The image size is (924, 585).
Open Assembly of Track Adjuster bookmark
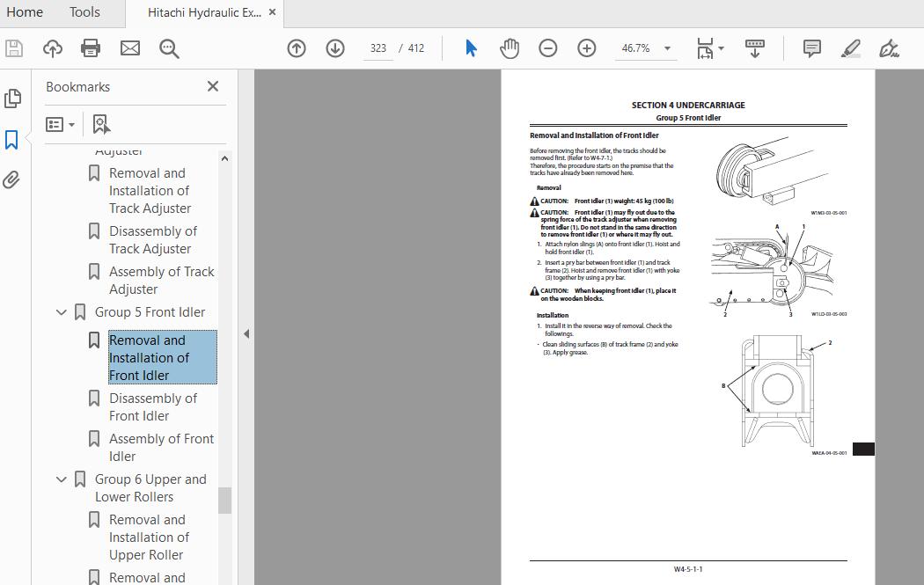(x=161, y=281)
